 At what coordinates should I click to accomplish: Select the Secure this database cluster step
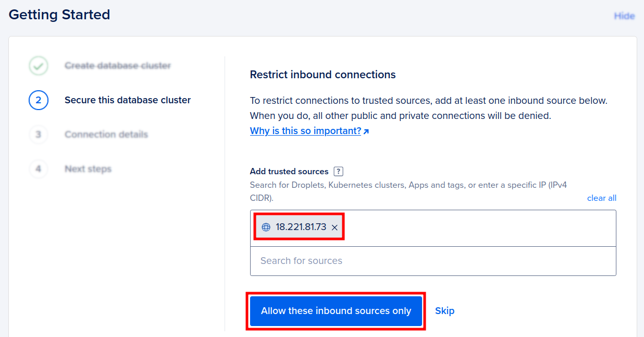coord(128,100)
